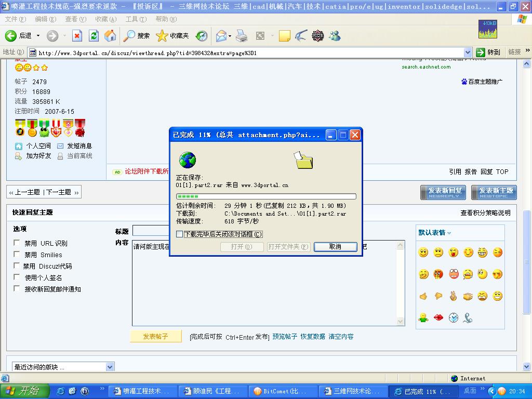Click the 发表新主题 button
This screenshot has height=399, width=532.
point(494,192)
